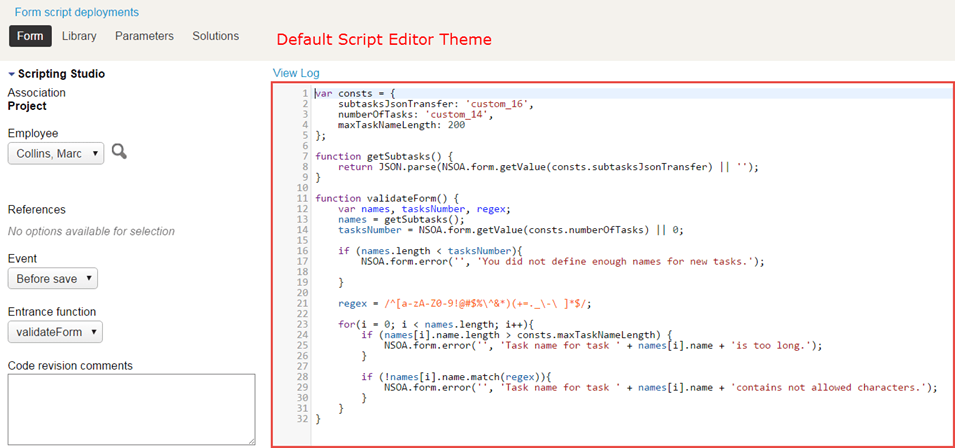Click code line maxTaskNameLength: 200
955x448 pixels.
point(401,125)
